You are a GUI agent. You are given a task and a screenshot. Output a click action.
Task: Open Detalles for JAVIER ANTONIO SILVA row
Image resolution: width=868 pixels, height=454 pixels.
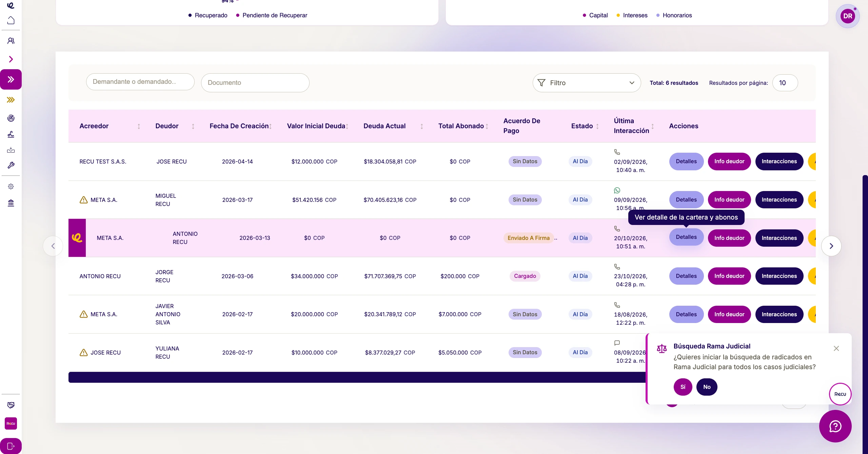click(686, 314)
